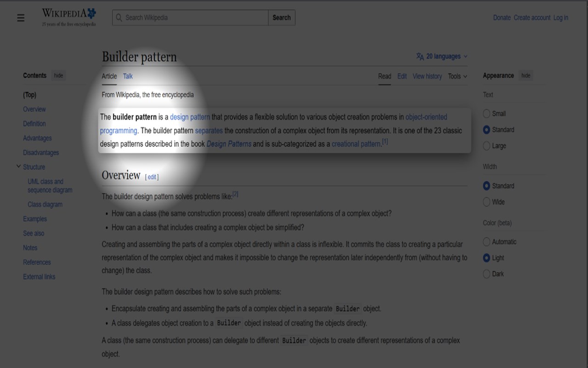This screenshot has height=368, width=588.
Task: Click the Search button
Action: [282, 18]
